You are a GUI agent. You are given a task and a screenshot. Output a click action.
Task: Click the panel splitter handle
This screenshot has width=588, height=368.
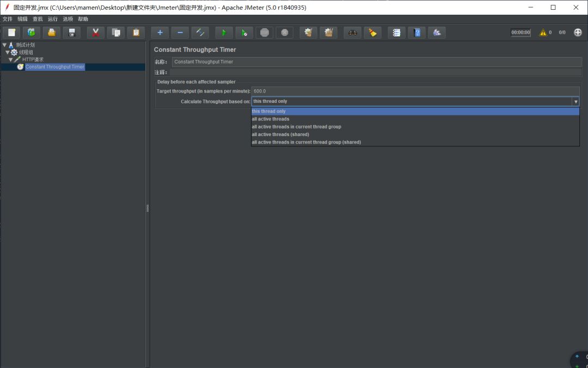tap(148, 208)
